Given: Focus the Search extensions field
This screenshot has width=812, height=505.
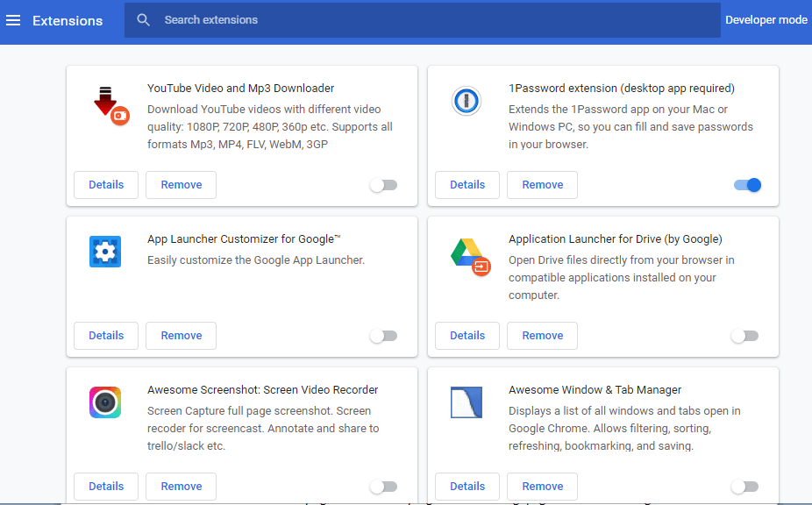Looking at the screenshot, I should [422, 20].
